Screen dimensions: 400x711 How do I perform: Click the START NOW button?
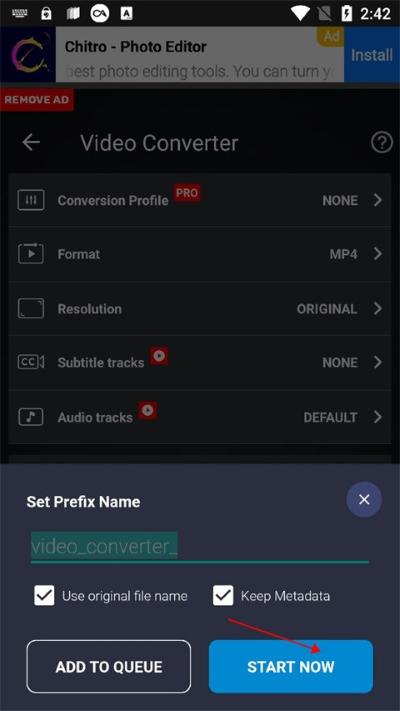[x=291, y=666]
